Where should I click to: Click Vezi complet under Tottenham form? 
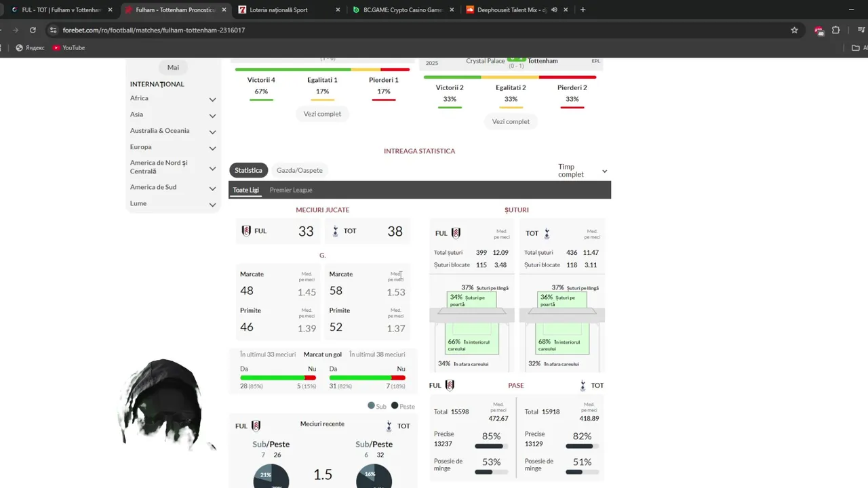pos(511,121)
